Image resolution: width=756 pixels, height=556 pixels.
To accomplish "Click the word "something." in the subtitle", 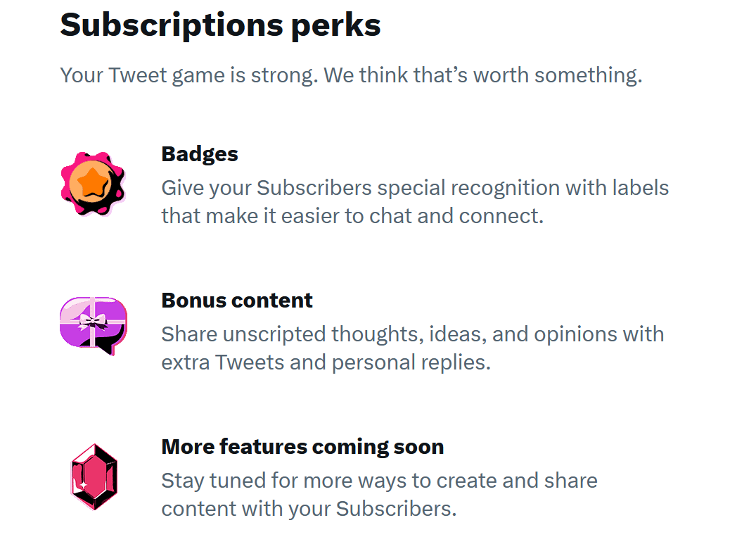I will pos(588,76).
